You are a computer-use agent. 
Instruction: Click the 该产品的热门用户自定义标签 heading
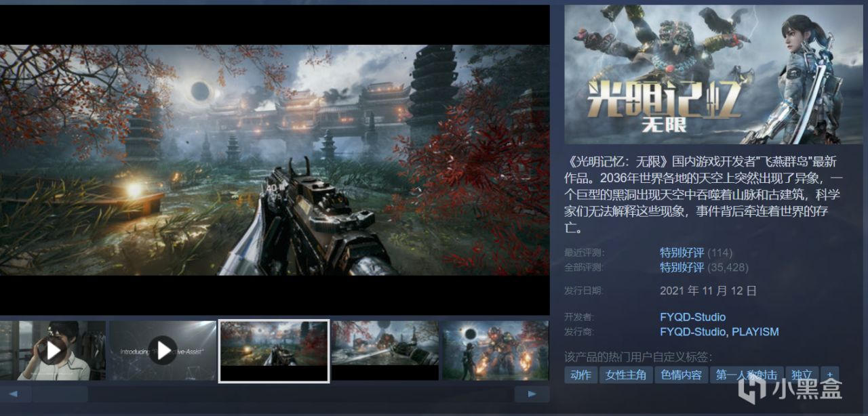coord(638,356)
